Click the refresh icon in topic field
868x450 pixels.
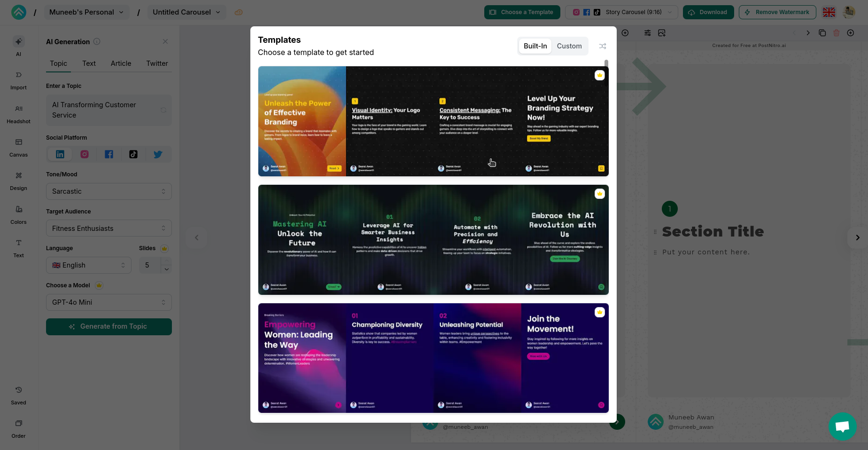(163, 110)
